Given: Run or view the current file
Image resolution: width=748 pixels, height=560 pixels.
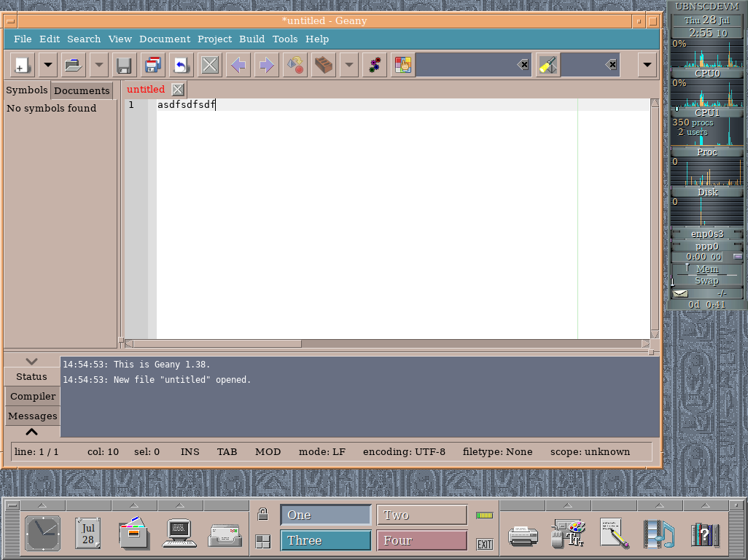Looking at the screenshot, I should (x=374, y=65).
